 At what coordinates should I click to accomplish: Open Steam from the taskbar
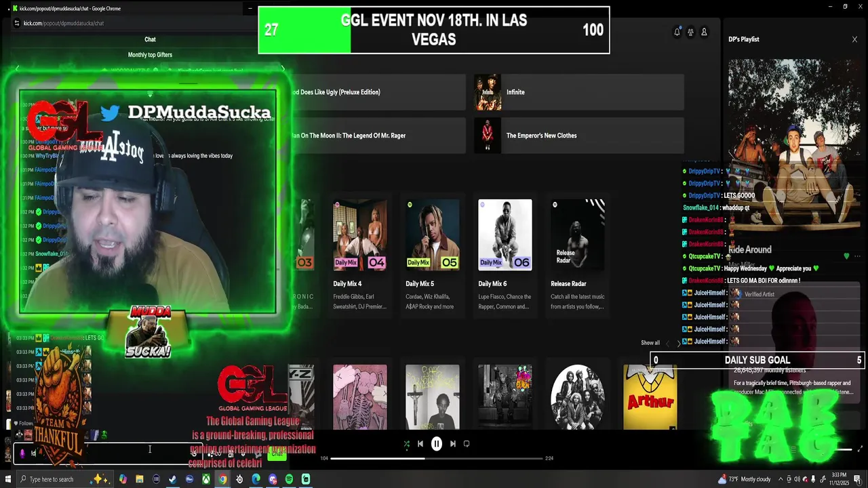[x=173, y=479]
